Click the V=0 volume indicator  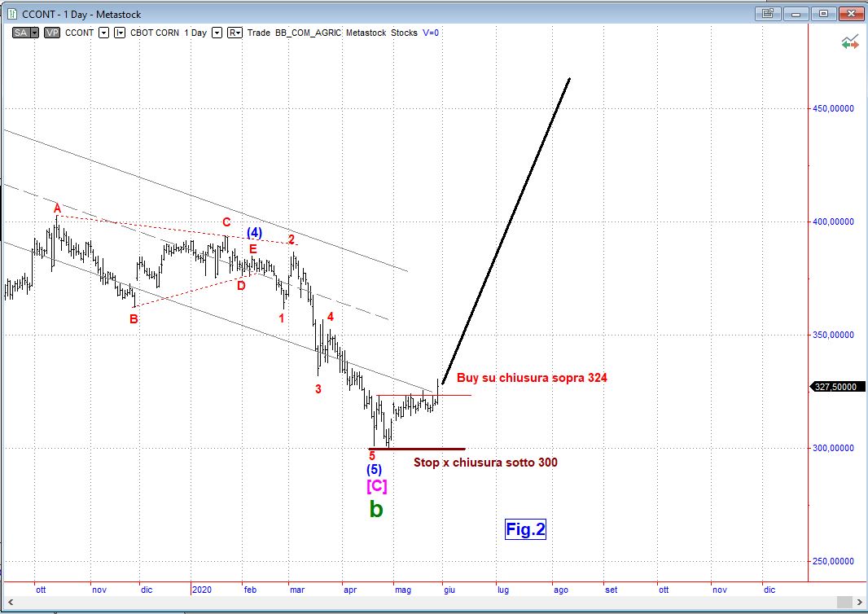[x=431, y=33]
